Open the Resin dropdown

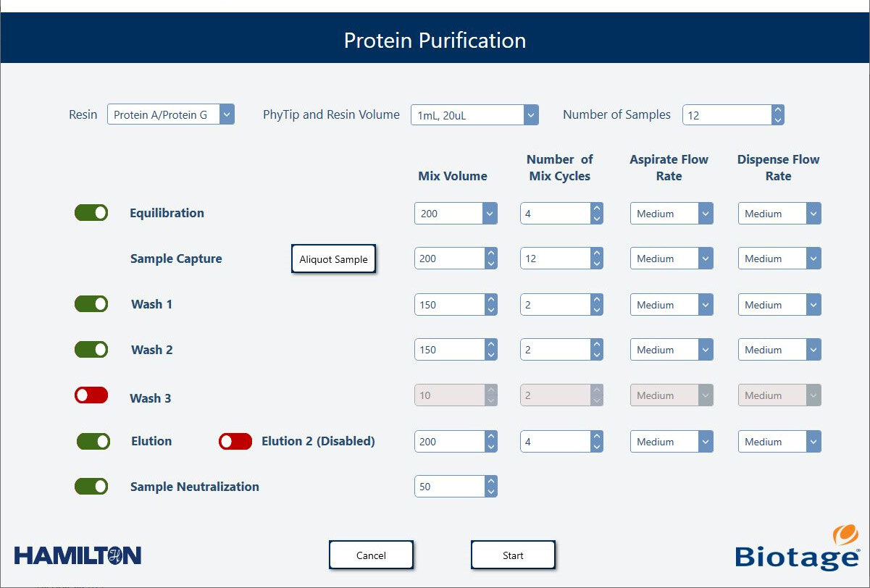tap(227, 114)
